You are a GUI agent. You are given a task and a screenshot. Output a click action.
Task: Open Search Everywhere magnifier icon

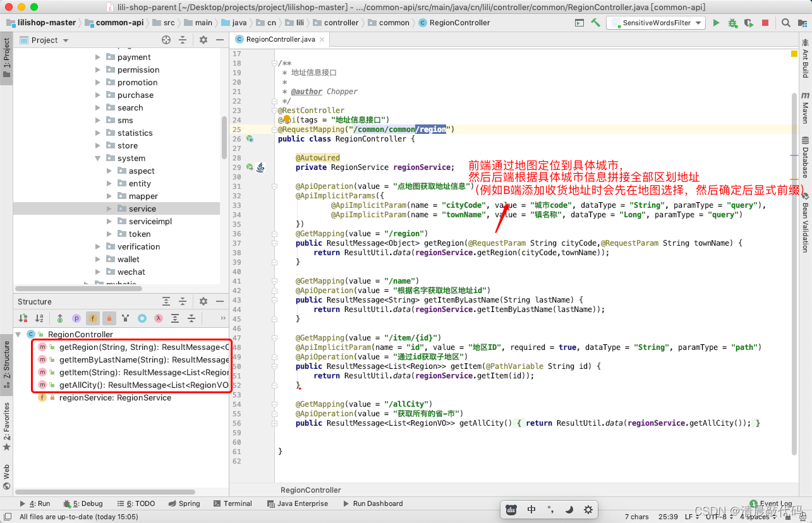pos(785,23)
